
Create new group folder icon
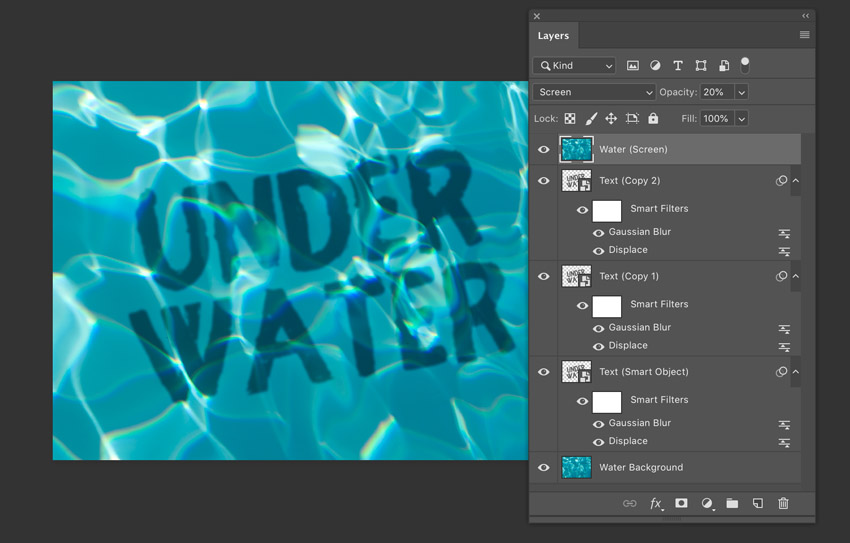732,503
